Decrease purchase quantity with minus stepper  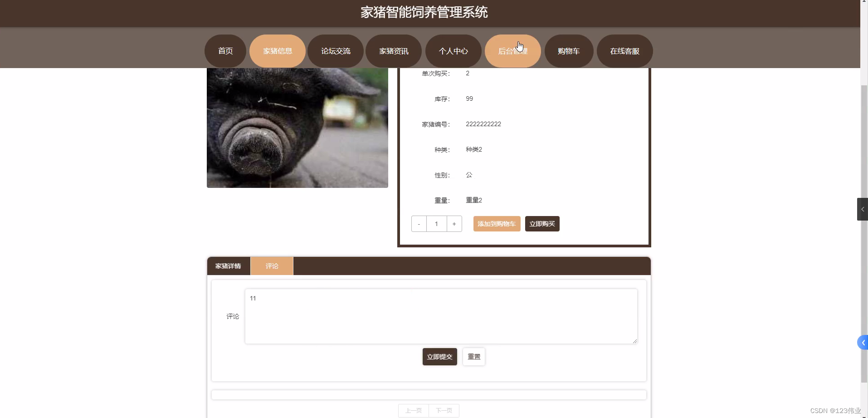[419, 223]
